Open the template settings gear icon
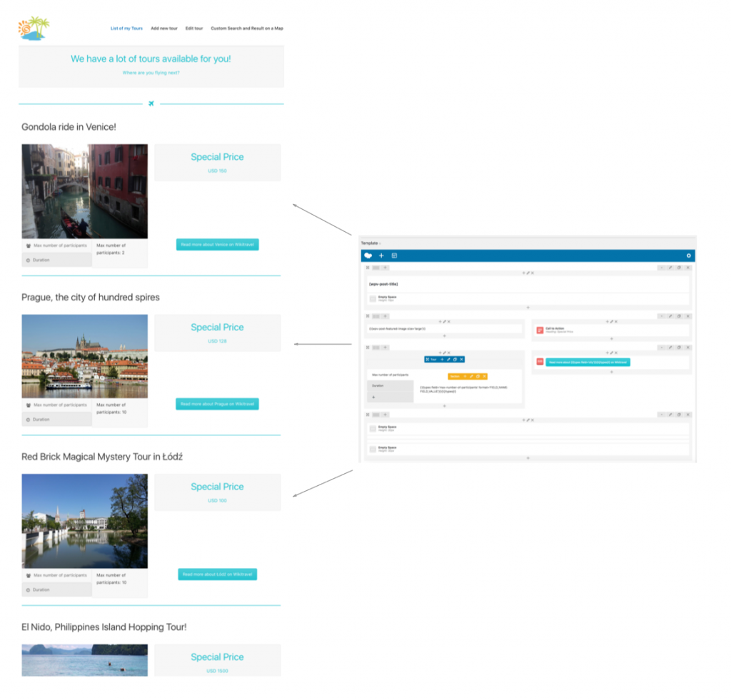The width and height of the screenshot is (731, 700). pyautogui.click(x=689, y=255)
